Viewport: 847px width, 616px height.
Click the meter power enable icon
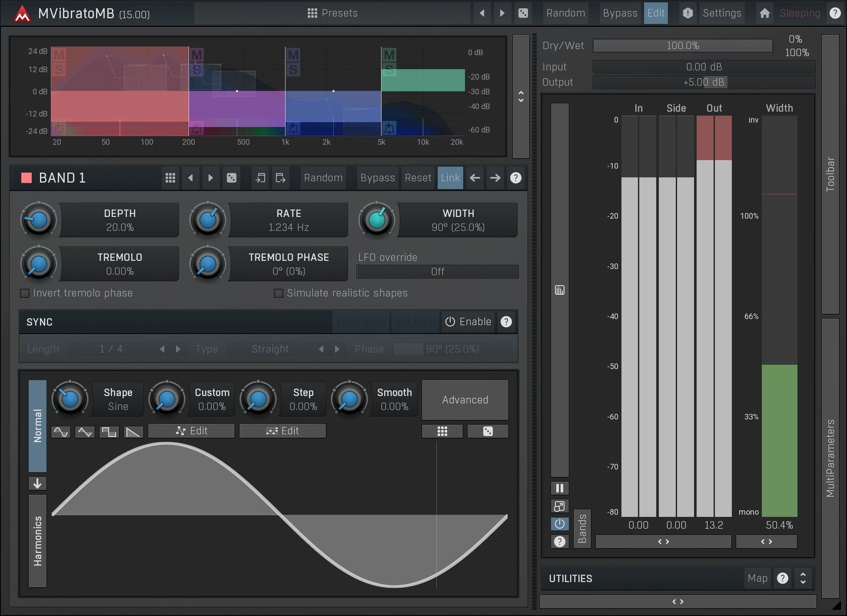pos(559,524)
